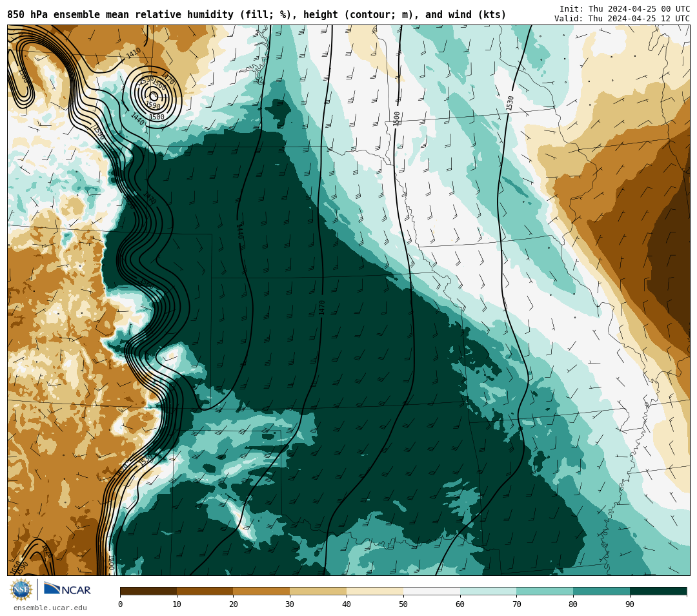The width and height of the screenshot is (697, 616).
Task: Pick the 20–30% orange-brown colorbar segment
Action: pos(262,591)
